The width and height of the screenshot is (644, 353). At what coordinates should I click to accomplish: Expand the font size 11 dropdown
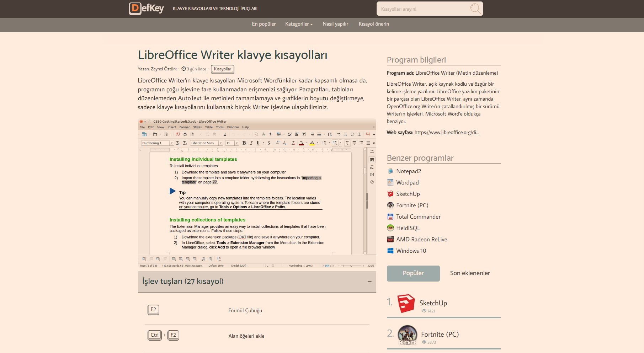pos(236,143)
